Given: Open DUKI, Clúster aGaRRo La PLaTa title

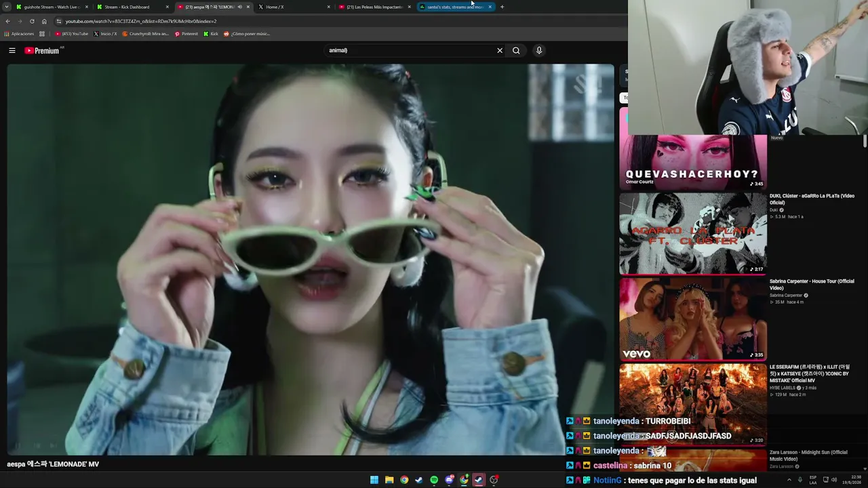Looking at the screenshot, I should point(812,199).
